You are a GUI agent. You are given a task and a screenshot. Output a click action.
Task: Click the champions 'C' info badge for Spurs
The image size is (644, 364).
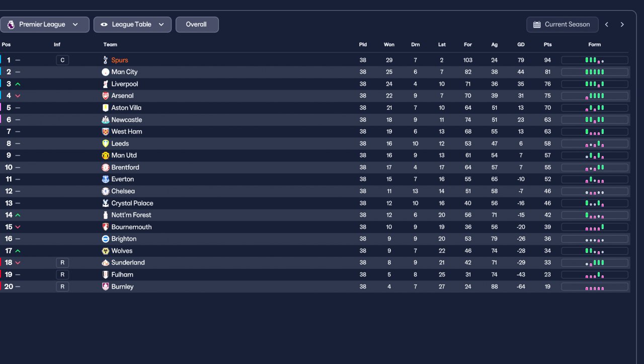point(62,60)
